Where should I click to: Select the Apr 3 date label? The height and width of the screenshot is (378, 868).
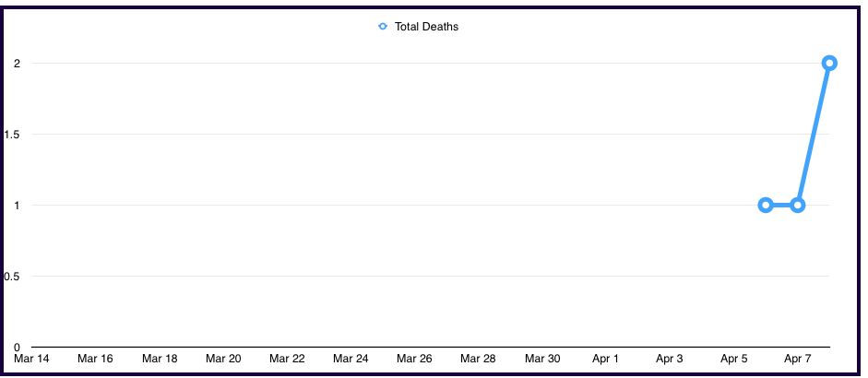pos(669,359)
